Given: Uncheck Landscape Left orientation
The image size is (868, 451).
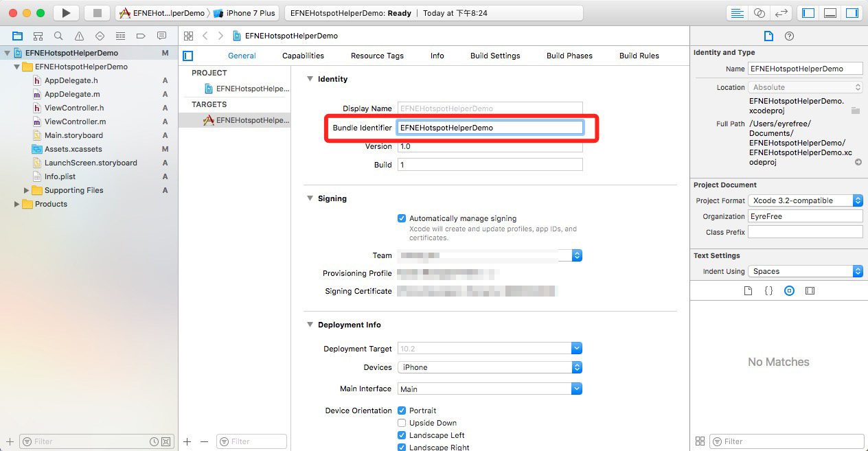Looking at the screenshot, I should pos(402,435).
